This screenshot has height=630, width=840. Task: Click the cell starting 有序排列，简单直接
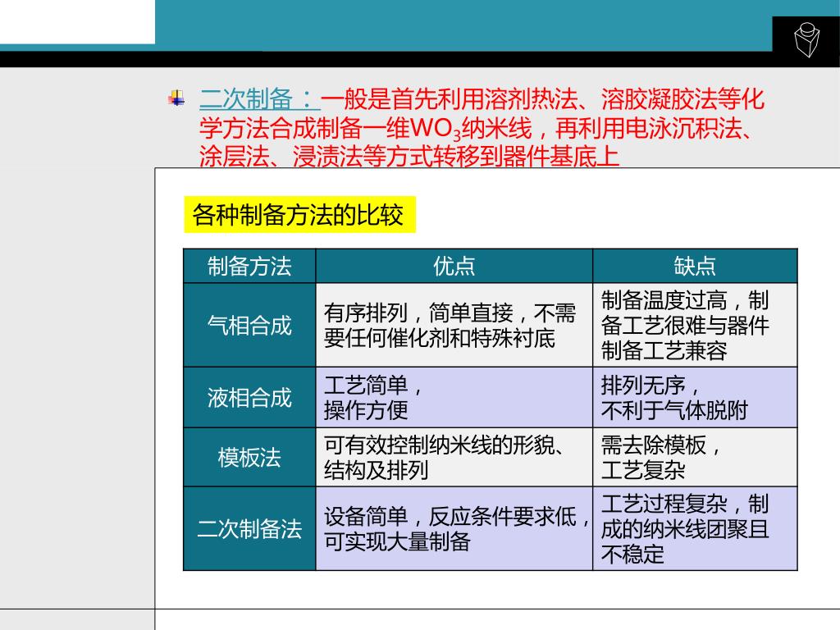click(x=454, y=325)
